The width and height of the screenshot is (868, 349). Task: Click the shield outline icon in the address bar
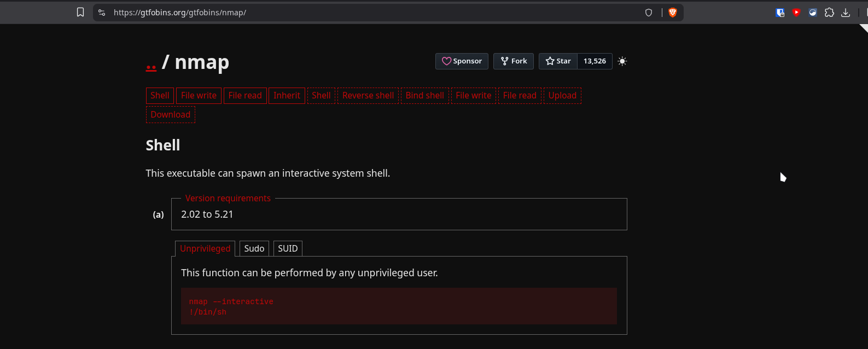(649, 13)
